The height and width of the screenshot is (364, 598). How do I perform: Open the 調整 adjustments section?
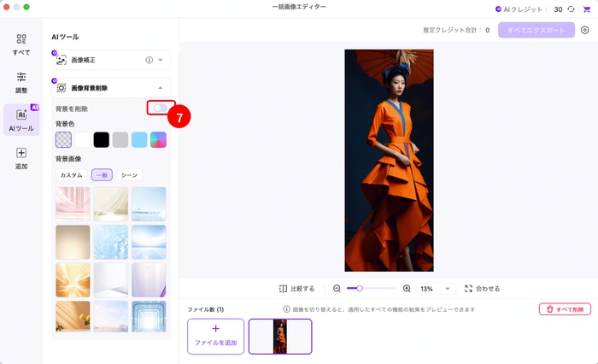pos(21,82)
